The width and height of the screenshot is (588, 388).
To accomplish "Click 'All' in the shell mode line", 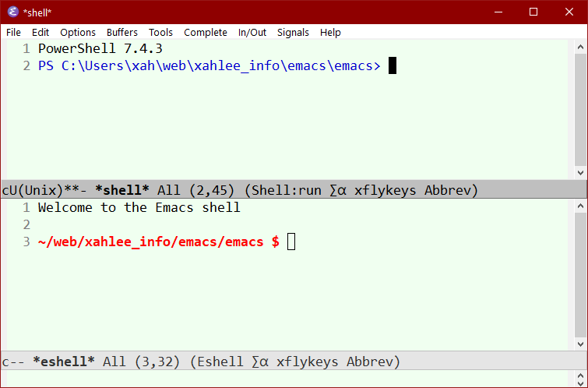I will click(169, 190).
